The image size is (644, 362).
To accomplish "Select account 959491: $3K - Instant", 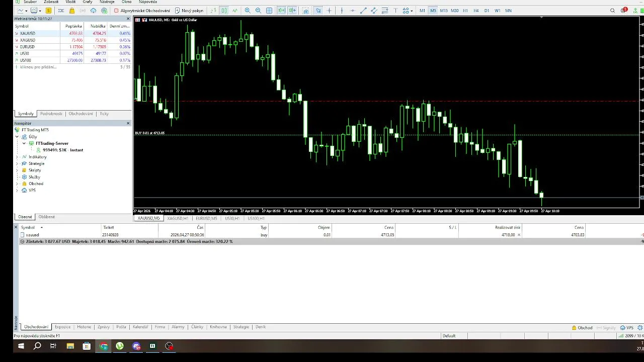I will (62, 150).
